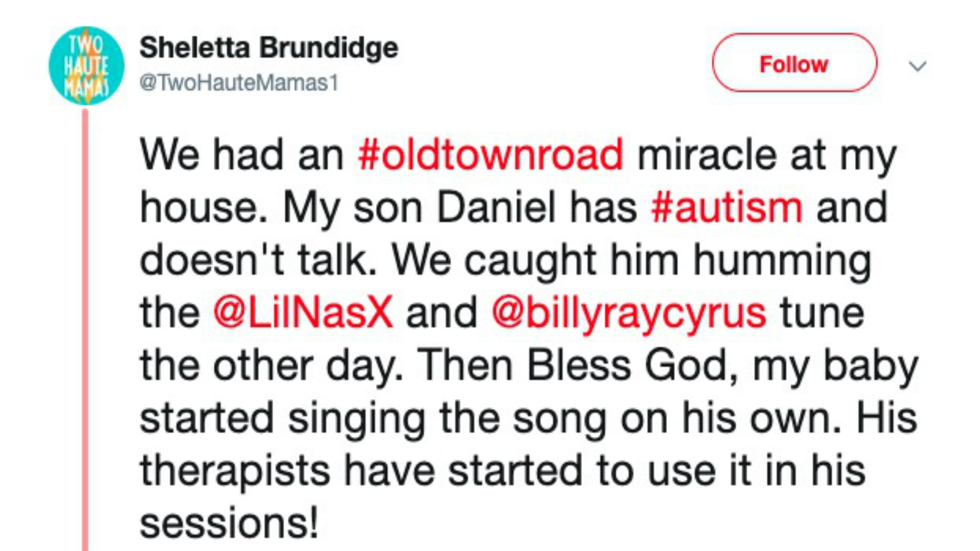Open the #oldtownroad hashtag
This screenshot has height=551, width=980.
[x=491, y=154]
